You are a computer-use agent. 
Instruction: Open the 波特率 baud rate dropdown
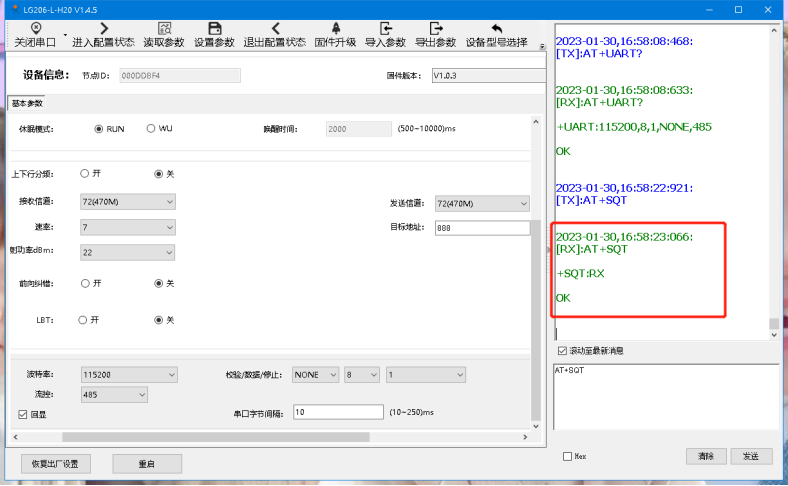point(129,375)
